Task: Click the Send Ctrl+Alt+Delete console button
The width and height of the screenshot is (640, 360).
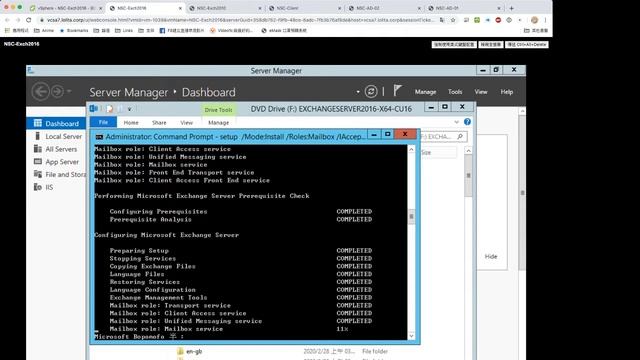Action: pos(527,44)
